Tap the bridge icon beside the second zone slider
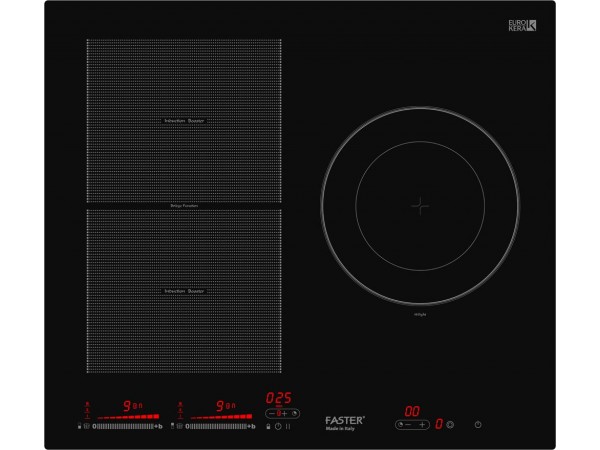Screen dimensions: 600x450 click(173, 426)
